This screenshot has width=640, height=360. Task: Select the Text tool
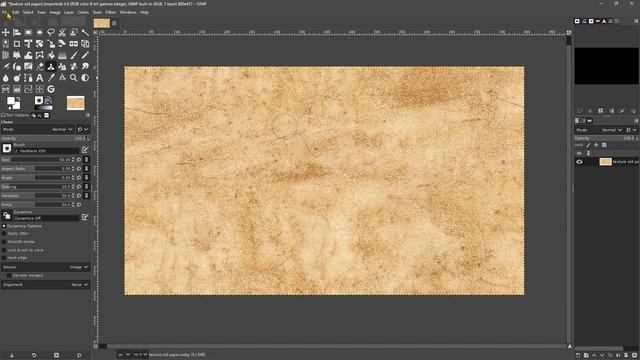40,78
